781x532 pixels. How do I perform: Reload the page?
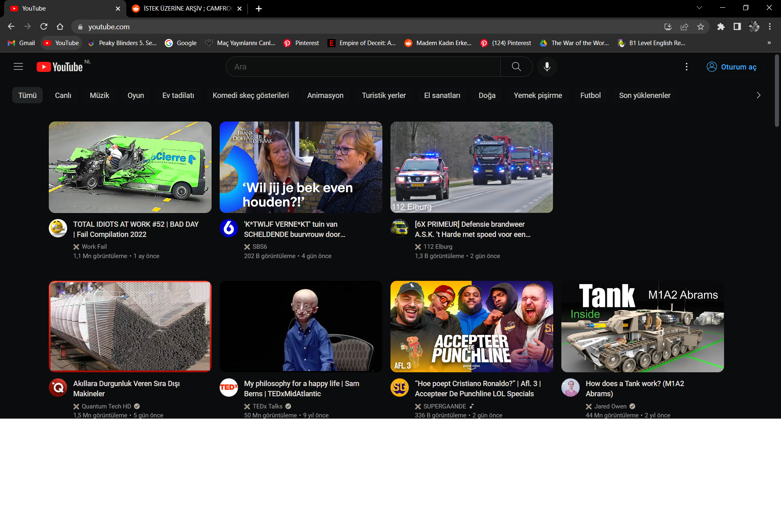[x=44, y=27]
